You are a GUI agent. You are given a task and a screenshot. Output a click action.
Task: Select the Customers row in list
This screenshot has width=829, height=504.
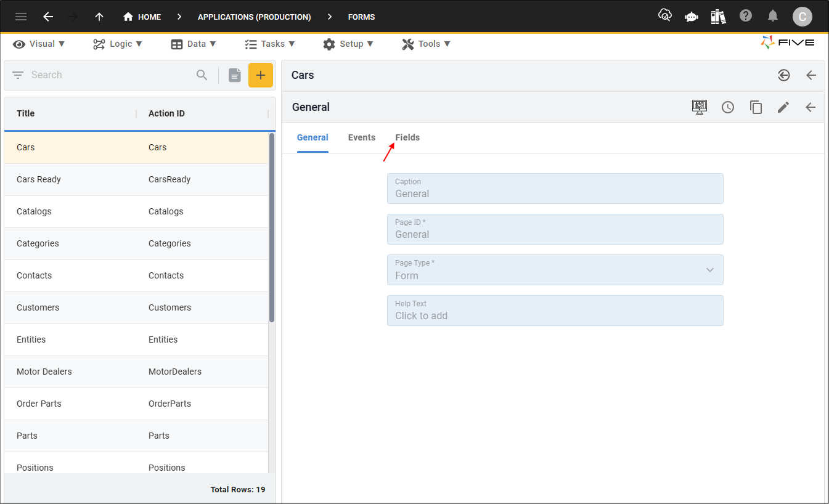tap(136, 307)
